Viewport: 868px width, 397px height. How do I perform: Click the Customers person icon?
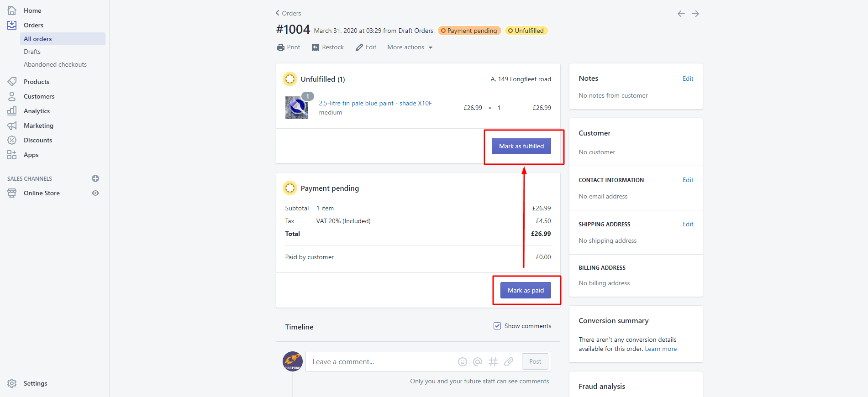pyautogui.click(x=12, y=96)
